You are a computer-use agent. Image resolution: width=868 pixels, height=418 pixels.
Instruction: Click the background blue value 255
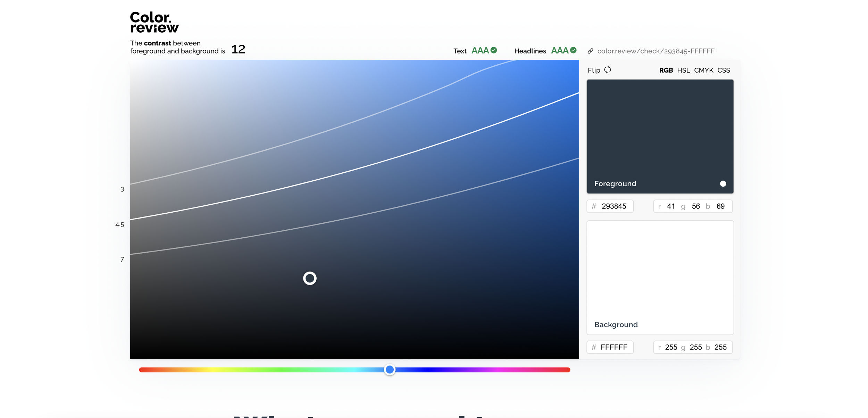click(720, 347)
